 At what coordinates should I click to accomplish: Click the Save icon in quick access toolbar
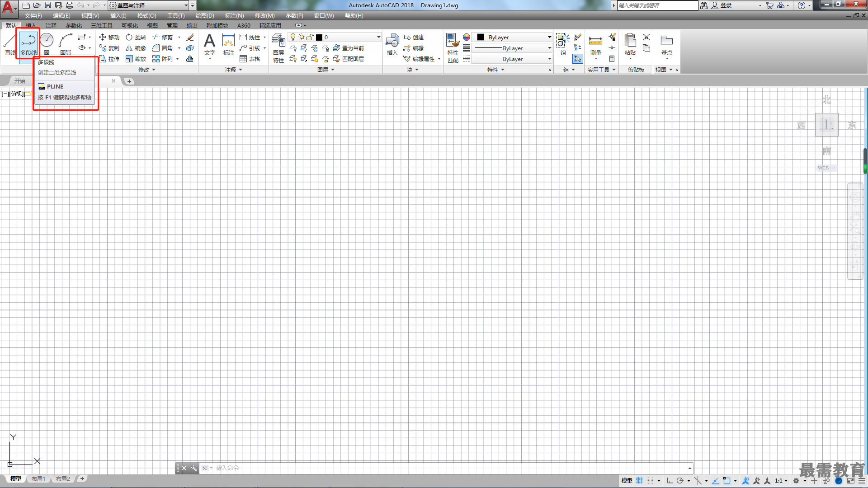tap(47, 5)
